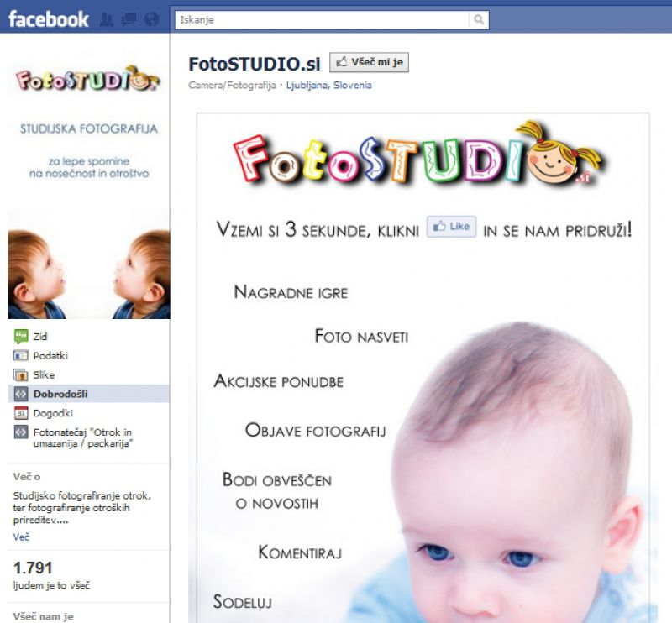Click the search magnifier button

pyautogui.click(x=479, y=19)
